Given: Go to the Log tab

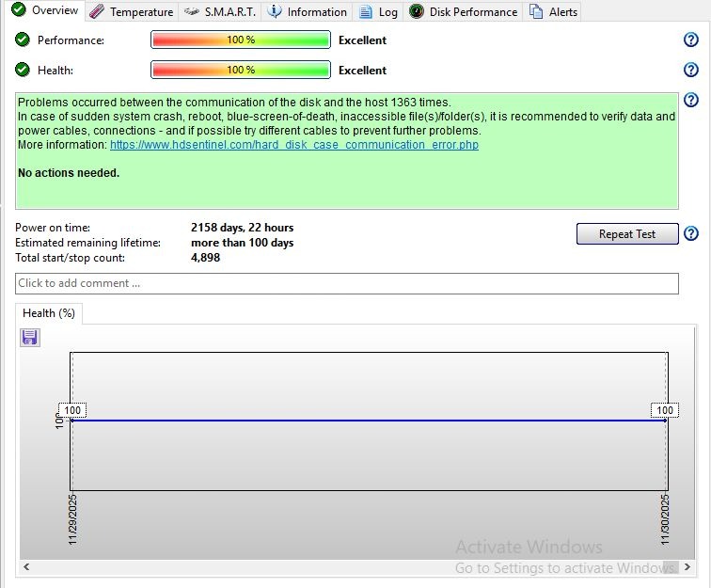Looking at the screenshot, I should 378,12.
